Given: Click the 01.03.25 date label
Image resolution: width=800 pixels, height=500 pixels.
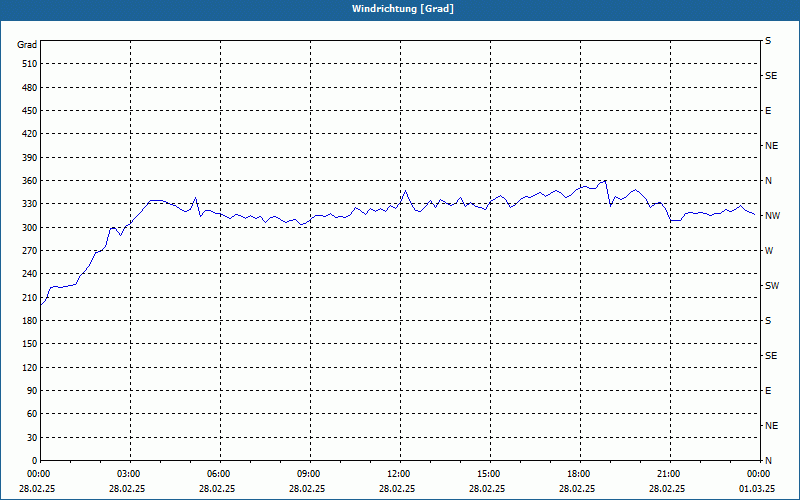Looking at the screenshot, I should tap(757, 489).
